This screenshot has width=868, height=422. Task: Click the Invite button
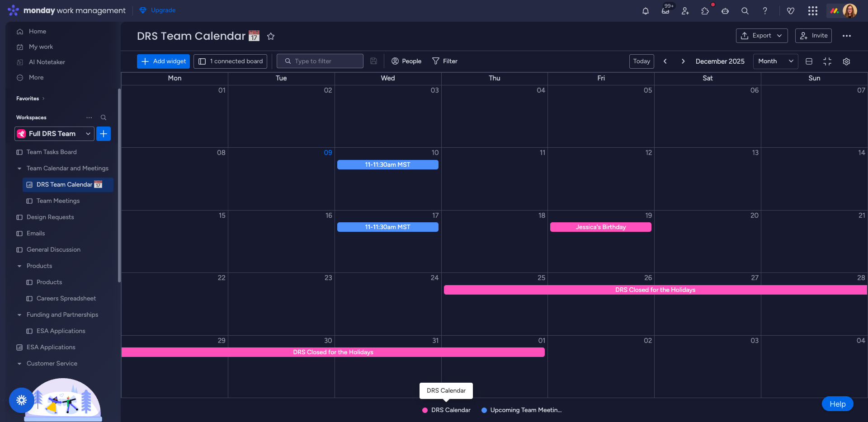coord(813,35)
